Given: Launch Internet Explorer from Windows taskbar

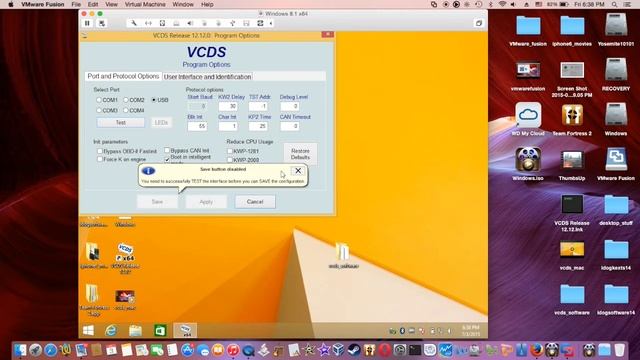Looking at the screenshot, I should 111,330.
